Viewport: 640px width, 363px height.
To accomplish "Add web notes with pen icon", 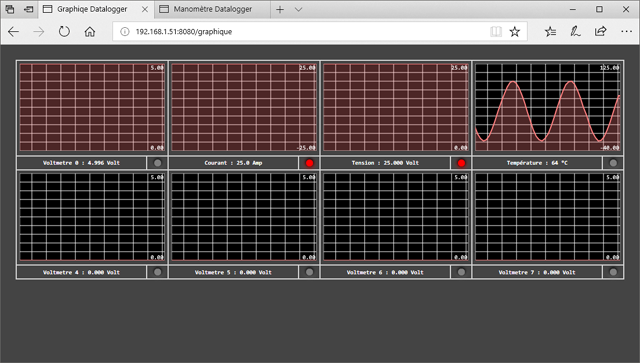I will point(576,31).
